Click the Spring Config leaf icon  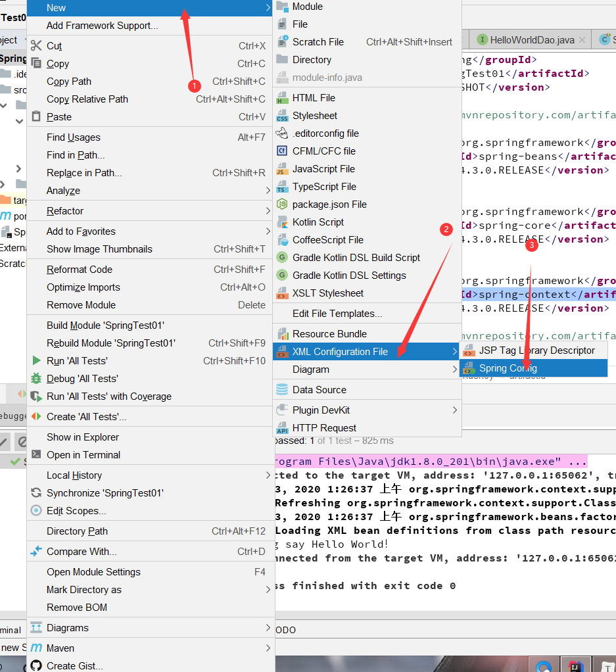[469, 368]
